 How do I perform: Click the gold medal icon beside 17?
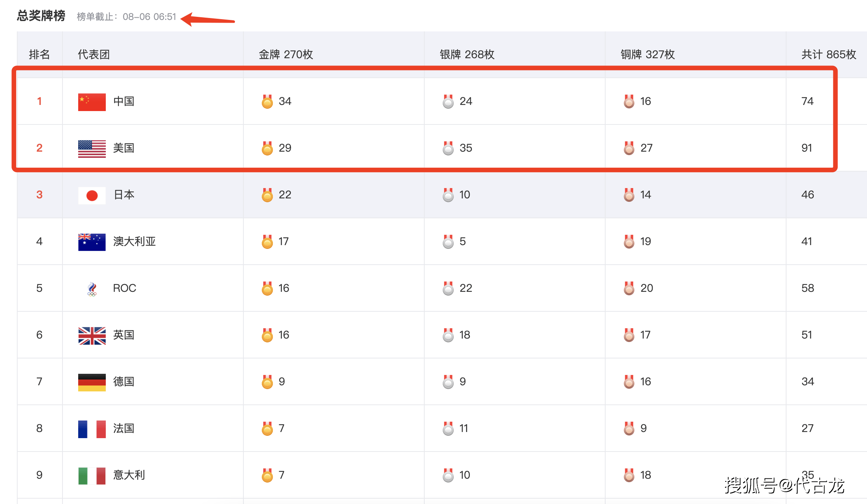[267, 242]
